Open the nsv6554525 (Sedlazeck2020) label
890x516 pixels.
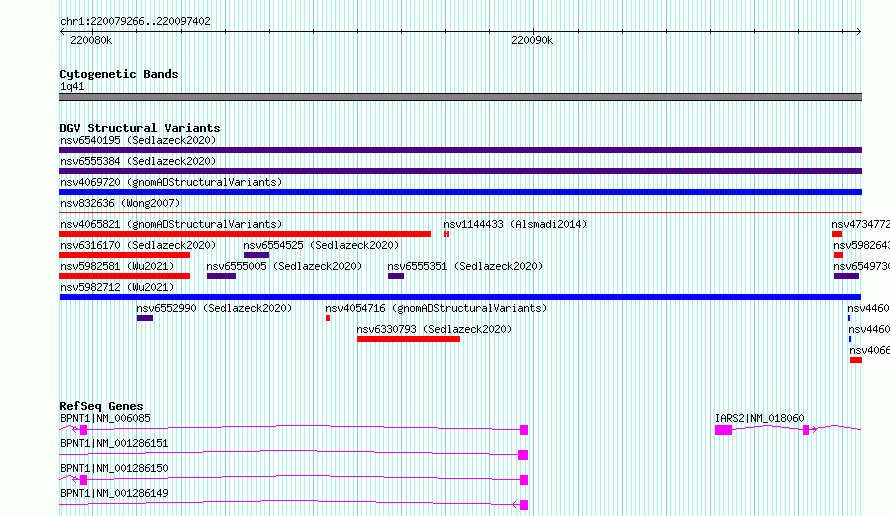pyautogui.click(x=321, y=245)
